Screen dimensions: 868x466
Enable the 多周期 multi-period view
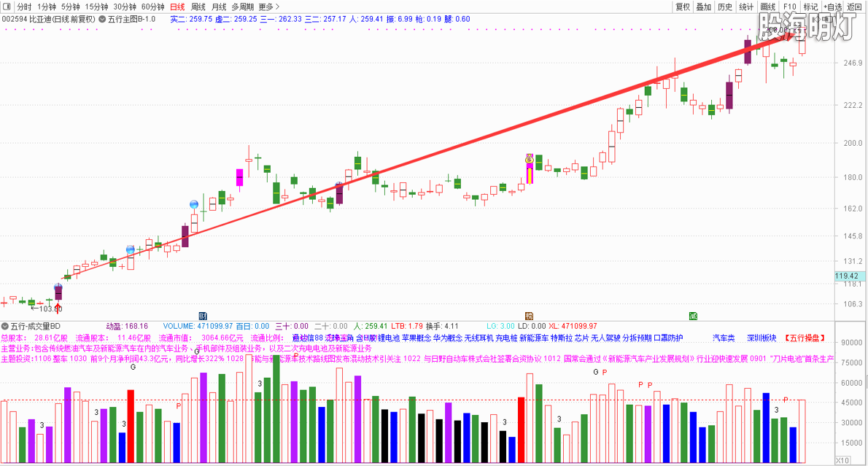243,7
